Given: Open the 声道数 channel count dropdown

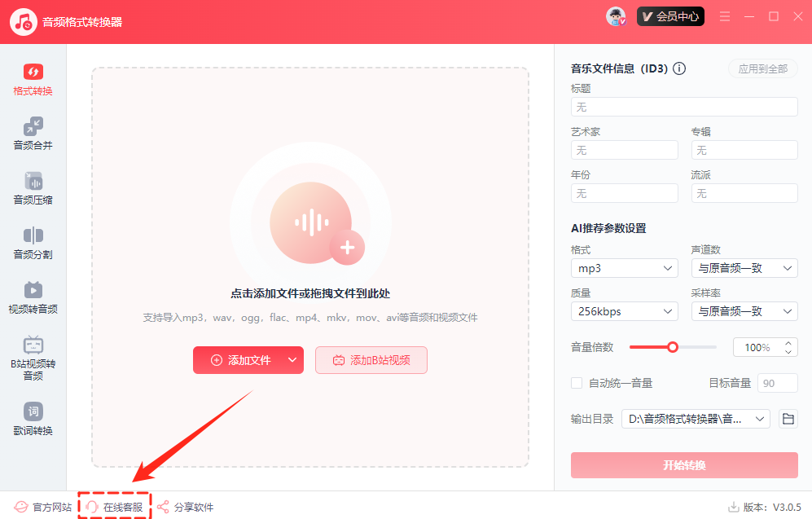Looking at the screenshot, I should tap(744, 268).
